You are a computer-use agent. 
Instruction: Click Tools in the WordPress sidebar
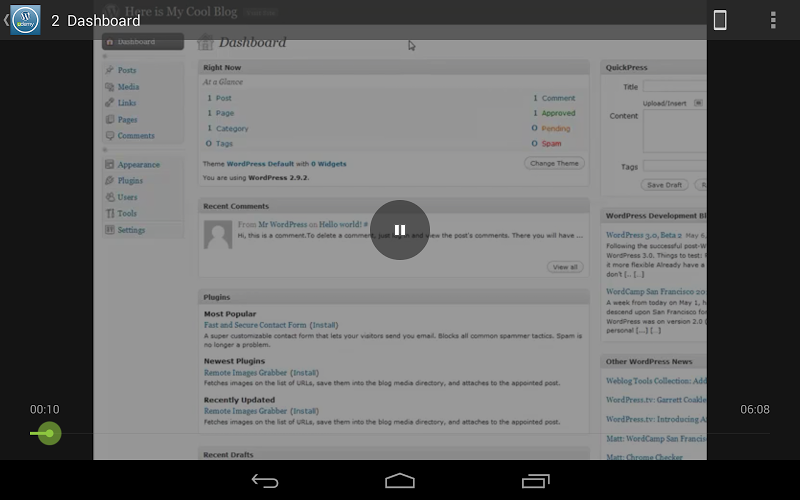tap(127, 213)
